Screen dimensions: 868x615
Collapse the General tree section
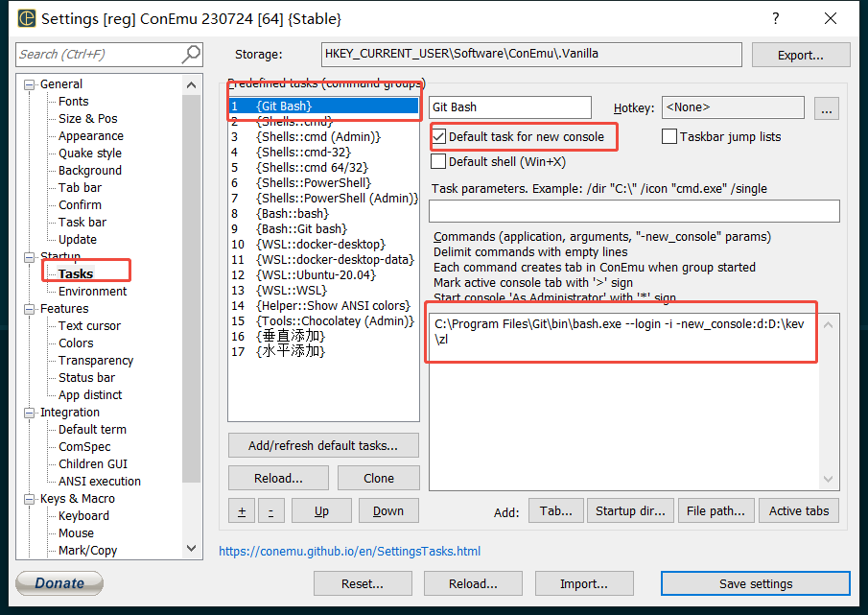point(29,83)
